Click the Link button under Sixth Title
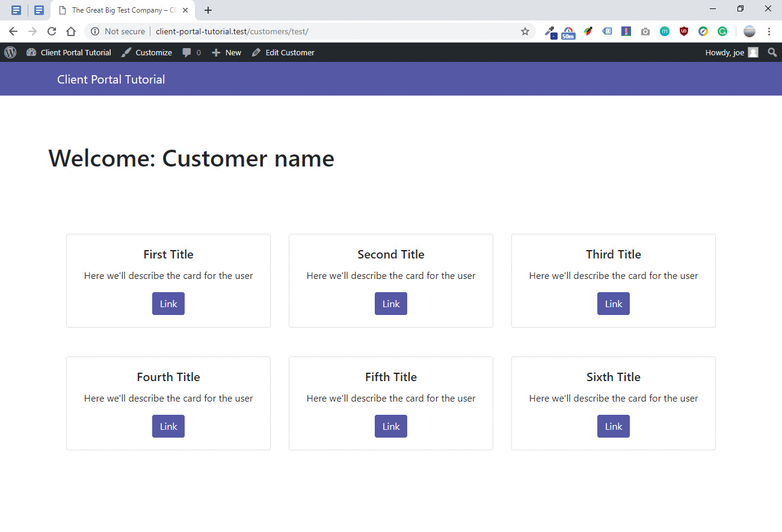 coord(614,426)
